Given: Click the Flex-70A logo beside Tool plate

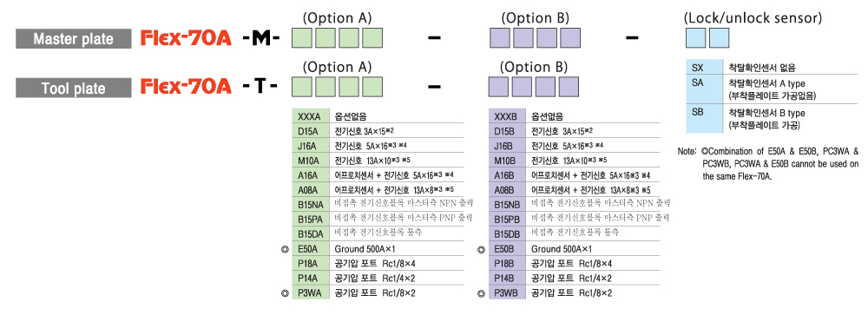Looking at the screenshot, I should click(x=186, y=87).
